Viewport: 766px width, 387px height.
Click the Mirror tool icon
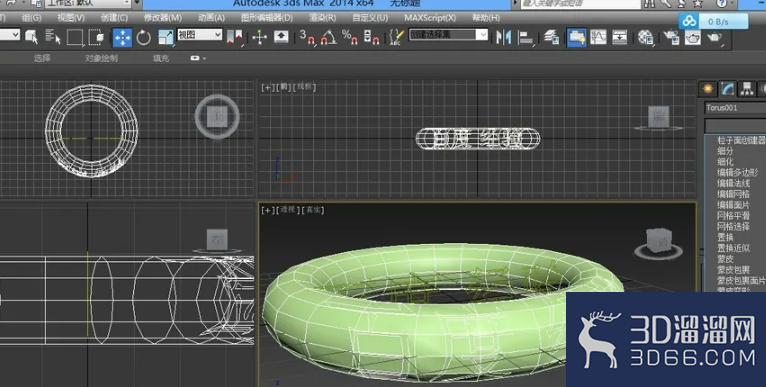[503, 37]
